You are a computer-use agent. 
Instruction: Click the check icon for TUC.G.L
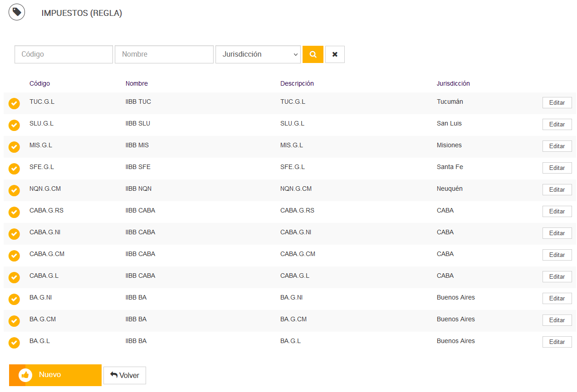click(x=15, y=103)
